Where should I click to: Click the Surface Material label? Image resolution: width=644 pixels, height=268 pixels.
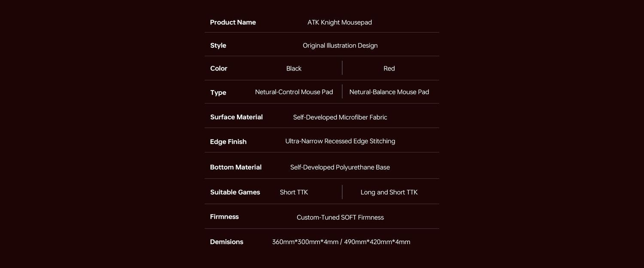pyautogui.click(x=236, y=117)
